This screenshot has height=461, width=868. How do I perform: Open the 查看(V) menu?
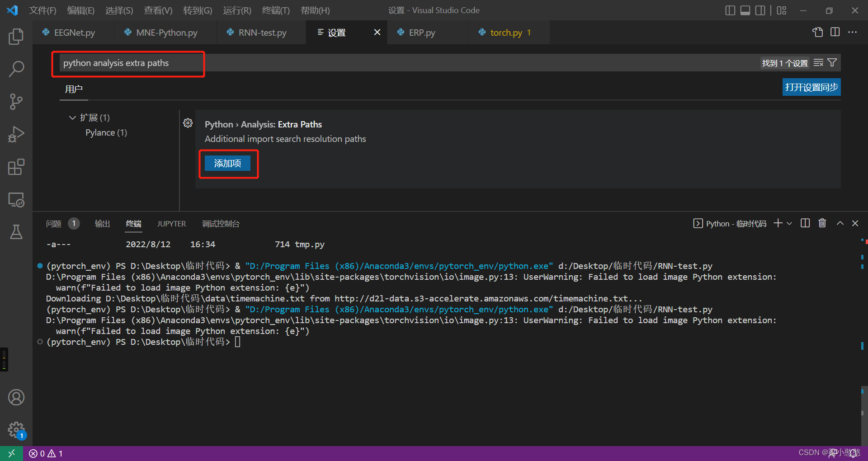pos(158,10)
